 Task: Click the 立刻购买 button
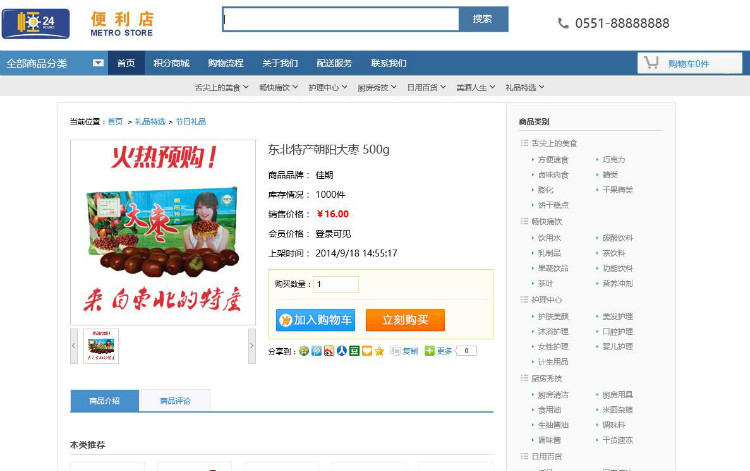(405, 320)
